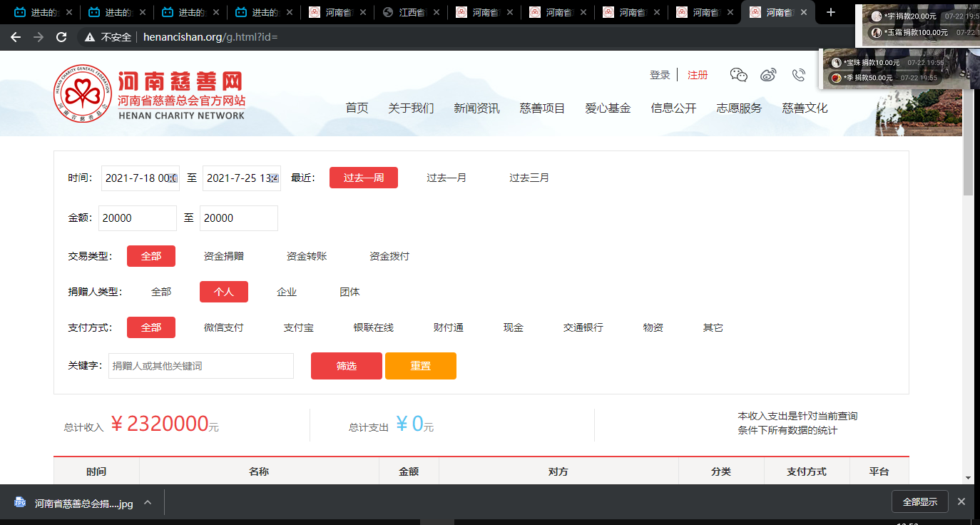Open the downloaded 河南省慈善总会捐....jpg file

click(x=84, y=504)
